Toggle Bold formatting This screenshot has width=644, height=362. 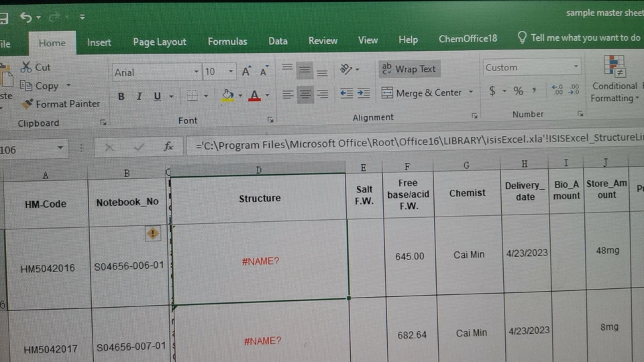(x=121, y=97)
